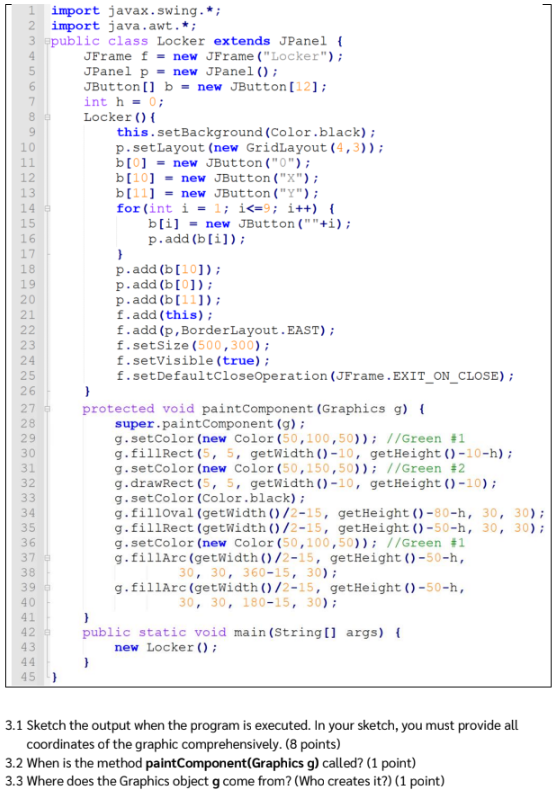Click the super.paintComponent(g) line
The width and height of the screenshot is (559, 809).
[x=210, y=424]
